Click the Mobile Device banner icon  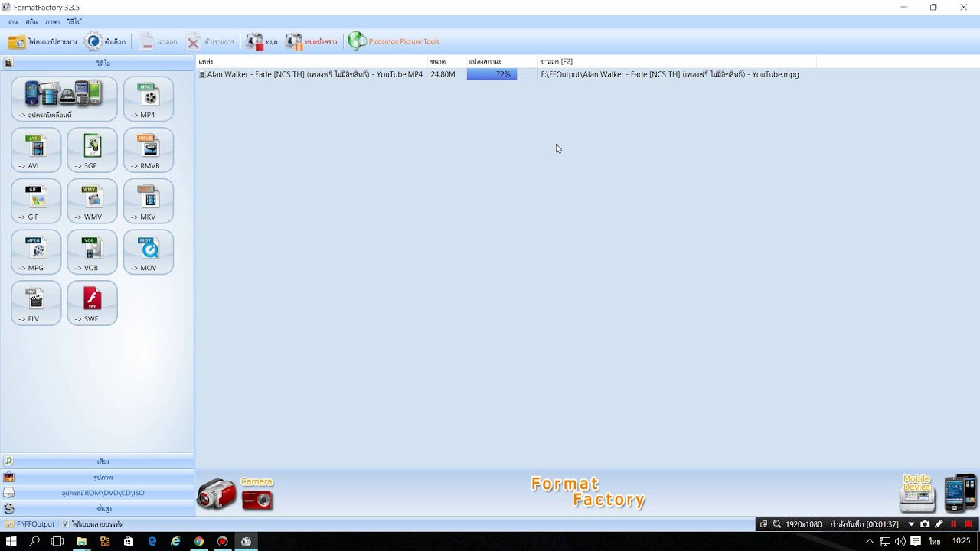[x=916, y=494]
